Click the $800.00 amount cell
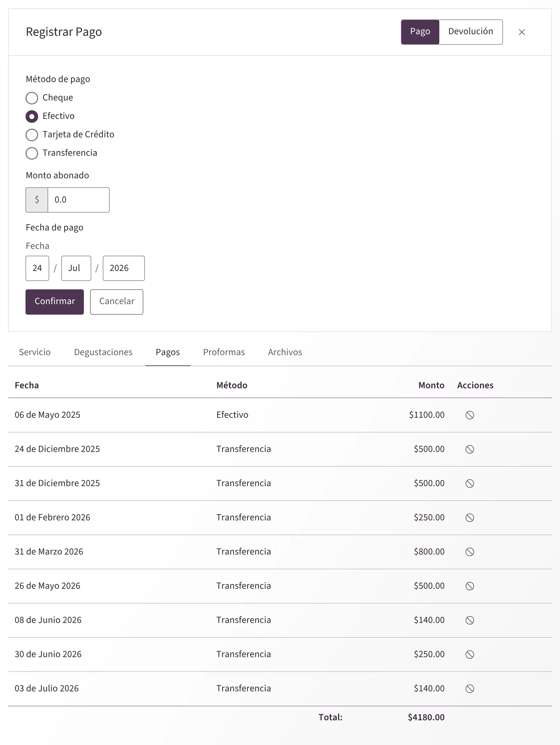 [x=429, y=551]
